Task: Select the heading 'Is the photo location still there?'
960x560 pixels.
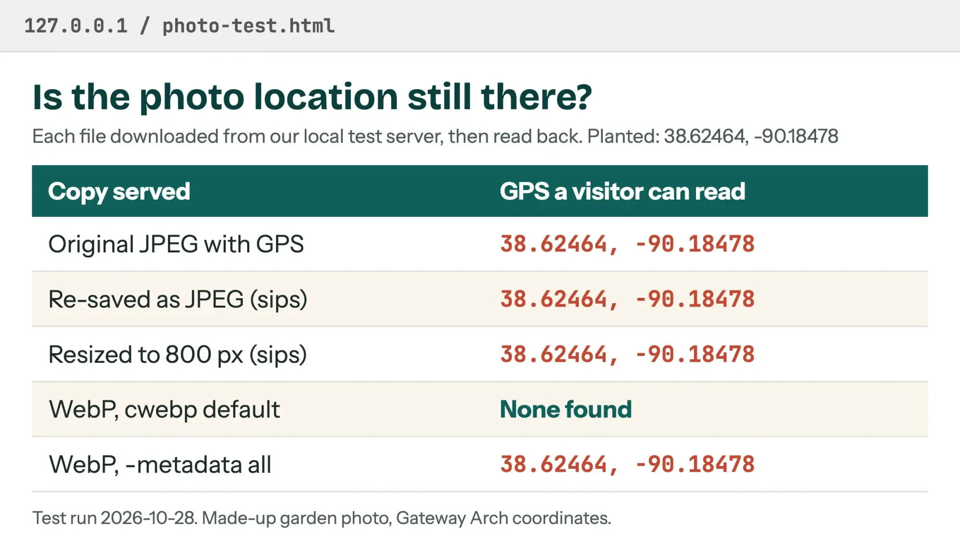Action: click(x=312, y=97)
